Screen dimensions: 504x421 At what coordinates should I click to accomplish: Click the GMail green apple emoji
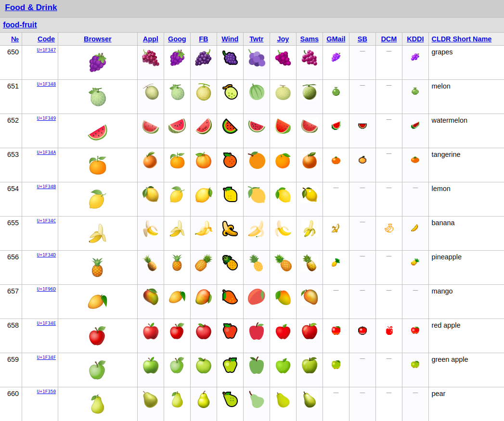336,365
